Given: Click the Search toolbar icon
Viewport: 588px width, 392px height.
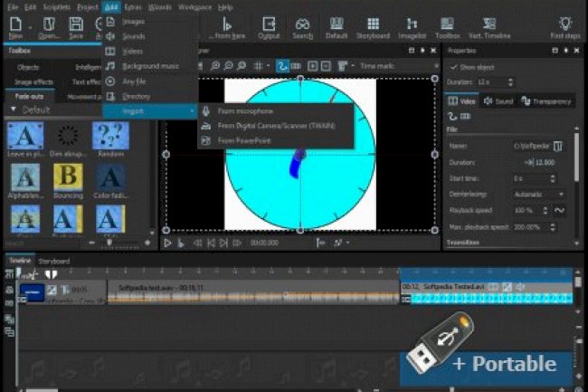Looking at the screenshot, I should pos(302,28).
